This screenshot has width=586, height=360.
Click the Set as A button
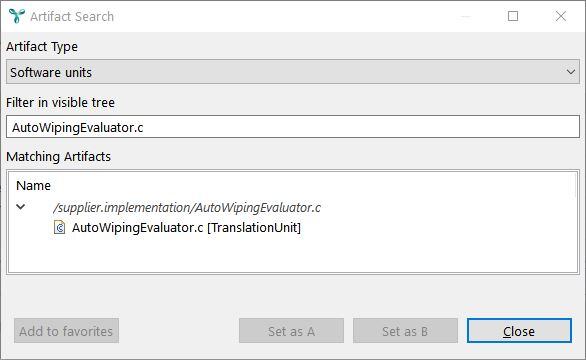coord(292,331)
